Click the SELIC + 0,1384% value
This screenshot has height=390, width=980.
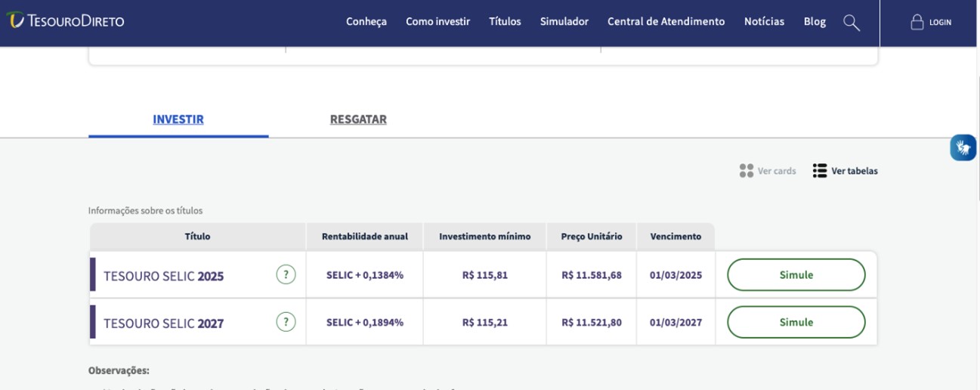(x=365, y=275)
